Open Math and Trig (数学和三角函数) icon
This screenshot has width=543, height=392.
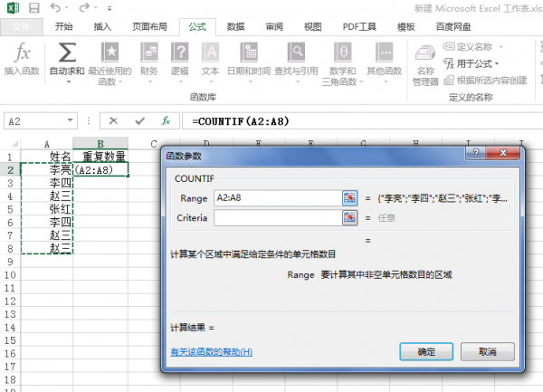[342, 53]
